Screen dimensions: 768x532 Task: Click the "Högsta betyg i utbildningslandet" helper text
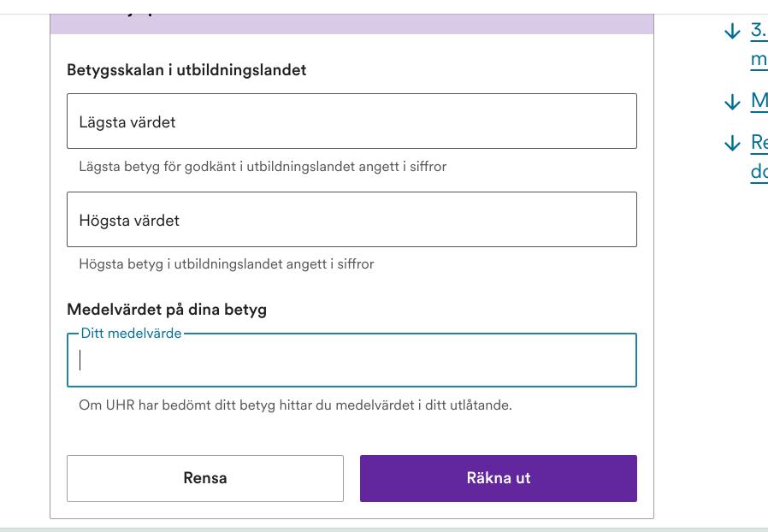[227, 264]
